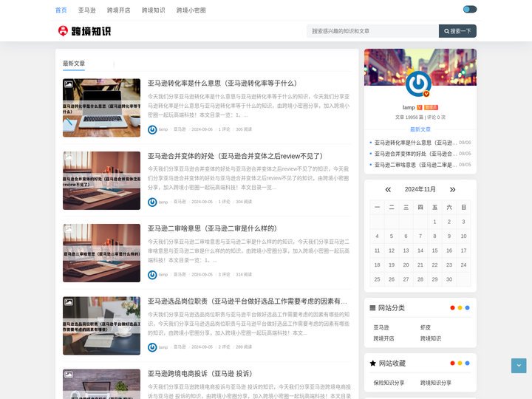Click the large lamp profile avatar
This screenshot has width=532, height=399.
click(x=418, y=83)
